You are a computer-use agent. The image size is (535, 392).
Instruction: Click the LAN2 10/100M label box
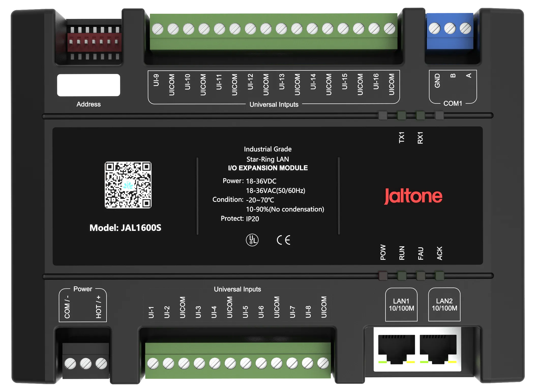click(444, 305)
